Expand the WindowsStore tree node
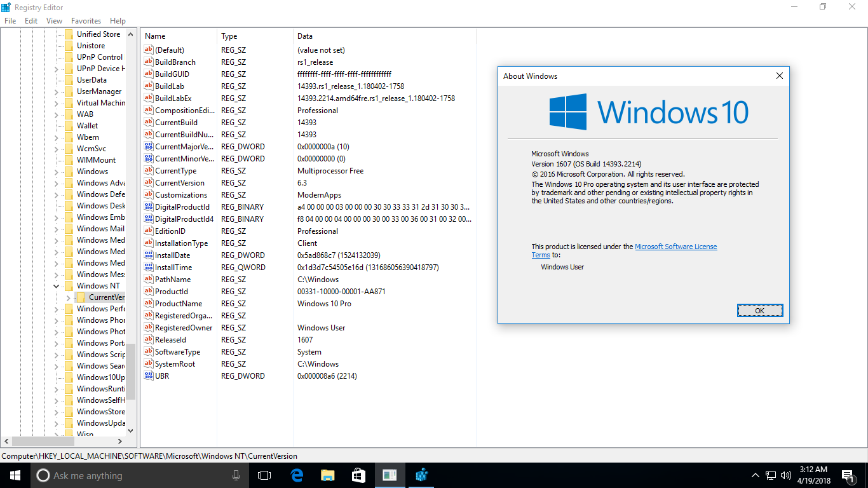 point(57,412)
